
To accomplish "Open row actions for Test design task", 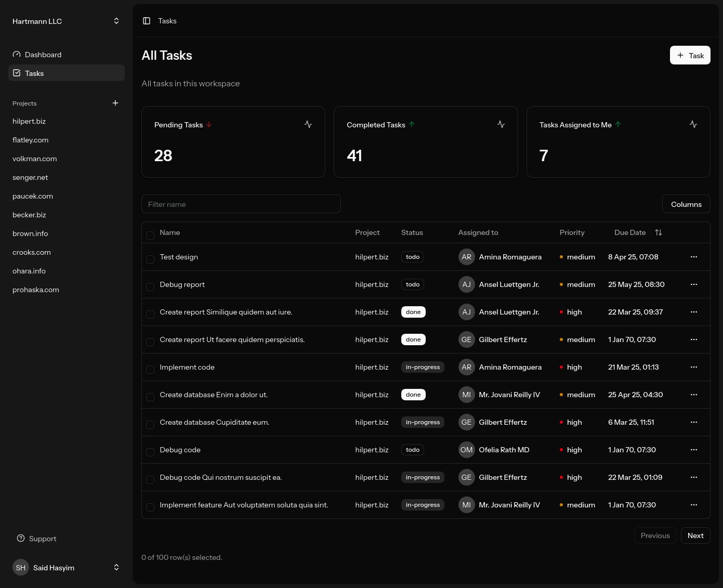I will click(694, 257).
